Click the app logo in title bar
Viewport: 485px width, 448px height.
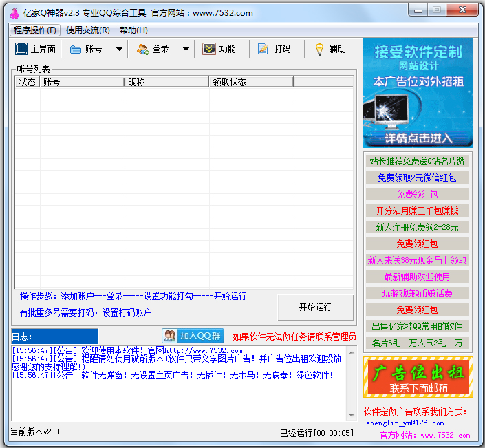pyautogui.click(x=13, y=12)
